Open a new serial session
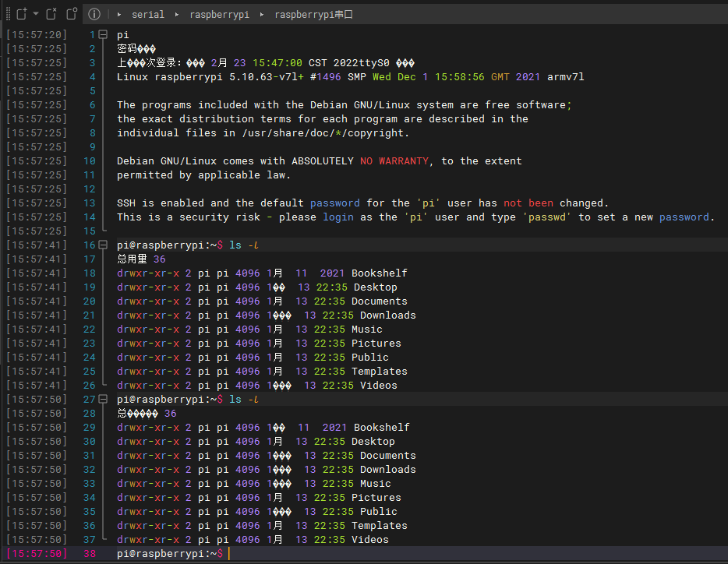 tap(20, 13)
